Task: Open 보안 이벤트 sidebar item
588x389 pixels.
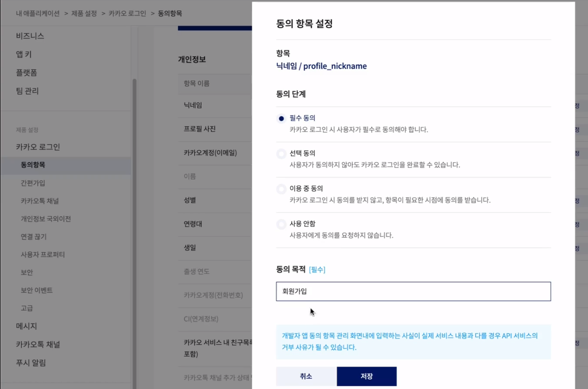Action: 37,290
